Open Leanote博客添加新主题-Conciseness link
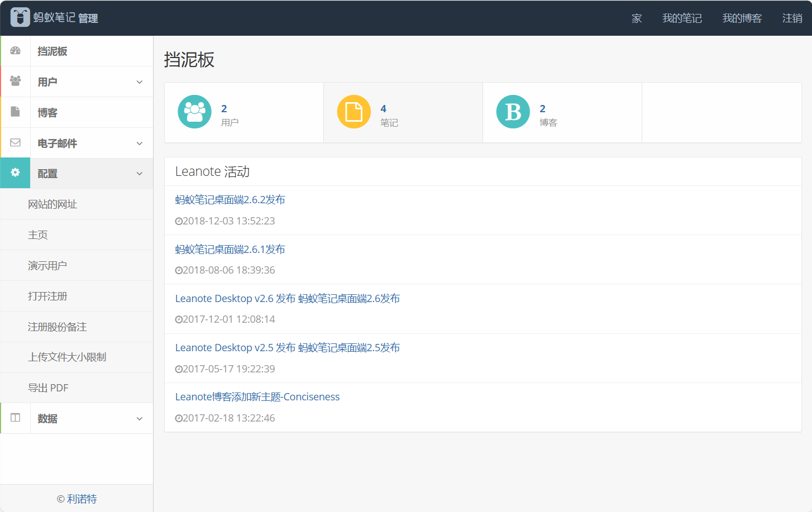Screen dimensions: 812x512 [257, 397]
